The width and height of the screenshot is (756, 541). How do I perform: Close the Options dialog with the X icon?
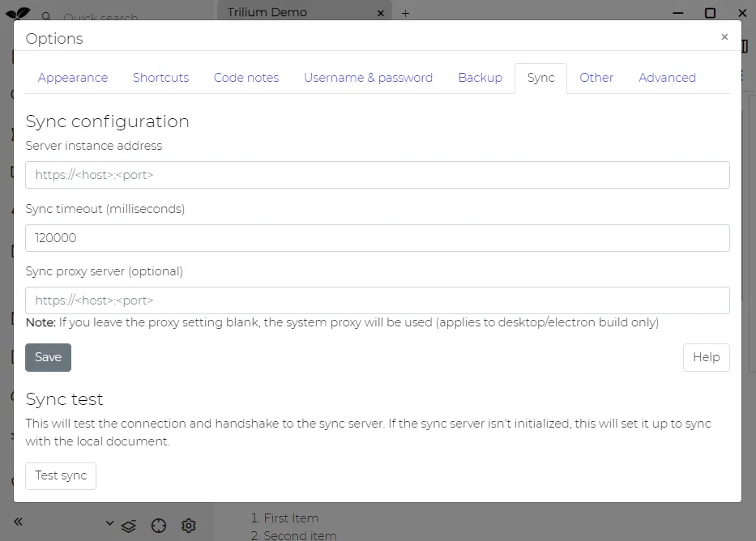click(x=724, y=36)
